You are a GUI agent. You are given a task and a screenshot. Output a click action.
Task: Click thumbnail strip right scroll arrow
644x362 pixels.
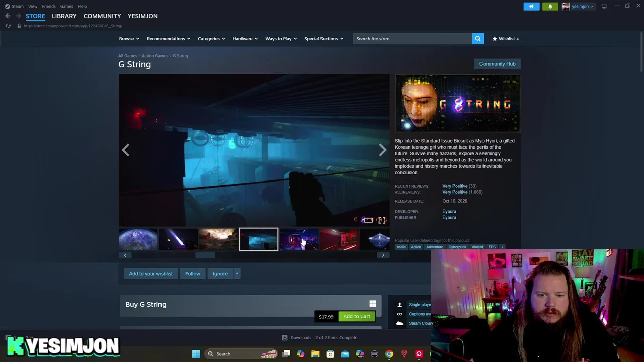pos(383,255)
